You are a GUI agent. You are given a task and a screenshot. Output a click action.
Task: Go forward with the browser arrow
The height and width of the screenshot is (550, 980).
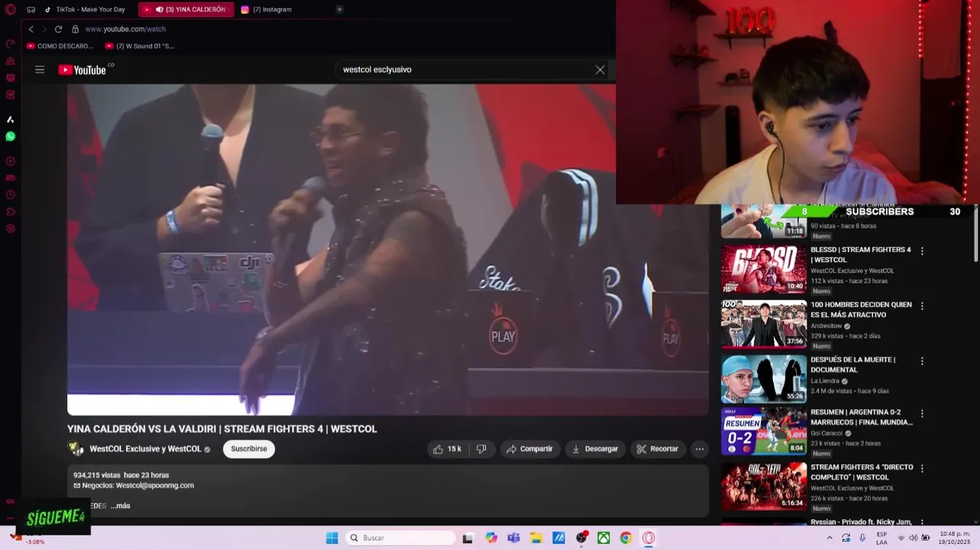pyautogui.click(x=44, y=29)
